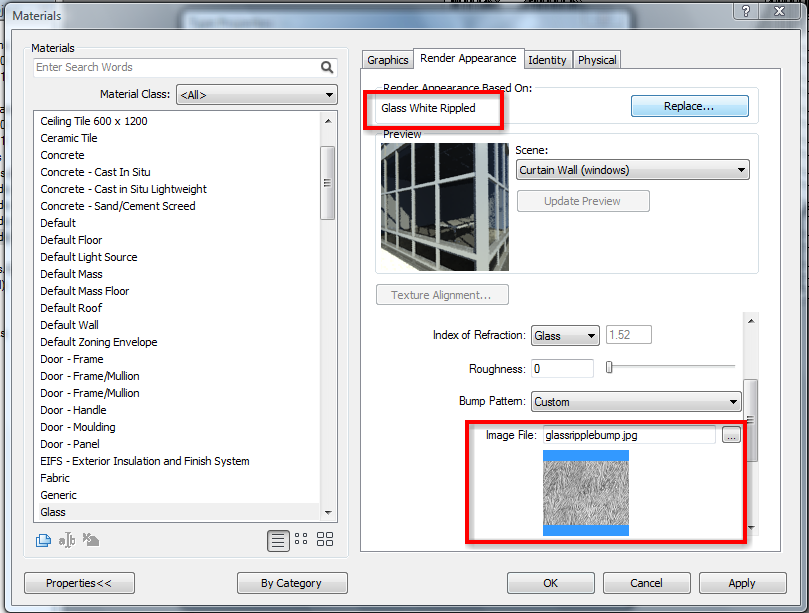Select Concrete - Cast in Situ Lightweight

(x=123, y=189)
